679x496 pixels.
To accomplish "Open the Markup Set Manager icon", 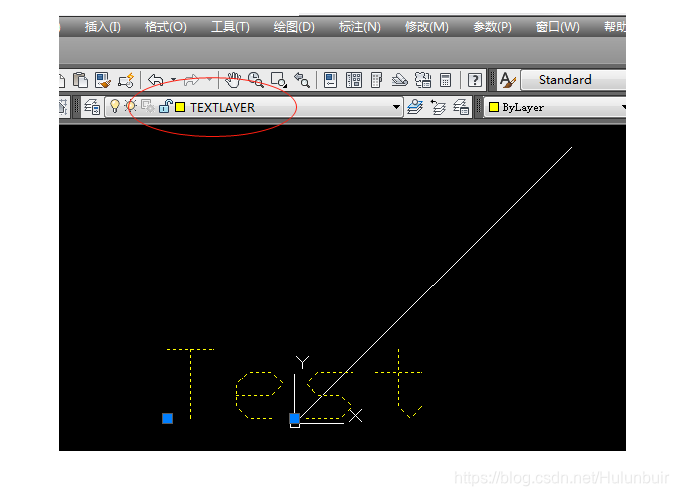I will [423, 80].
